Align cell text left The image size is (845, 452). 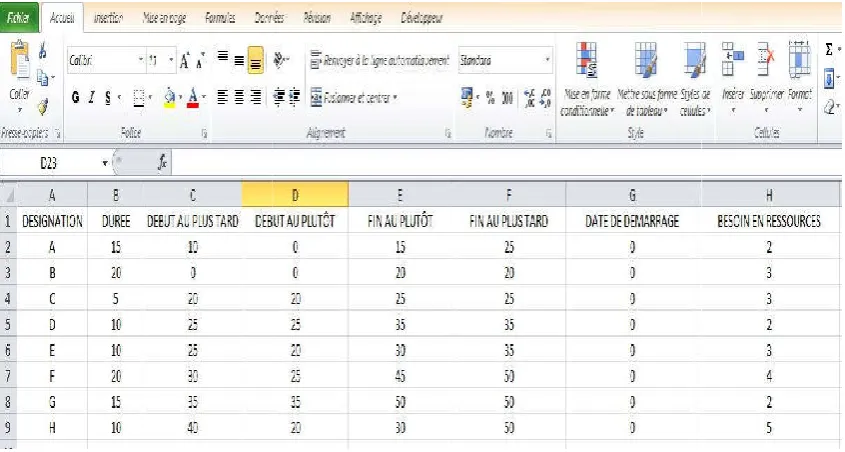[222, 98]
